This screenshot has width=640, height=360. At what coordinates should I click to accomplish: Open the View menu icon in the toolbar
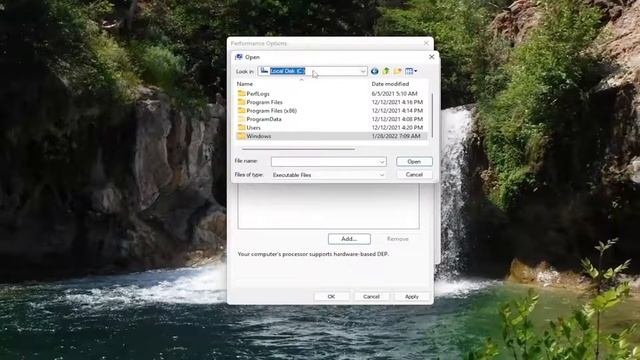[x=409, y=71]
